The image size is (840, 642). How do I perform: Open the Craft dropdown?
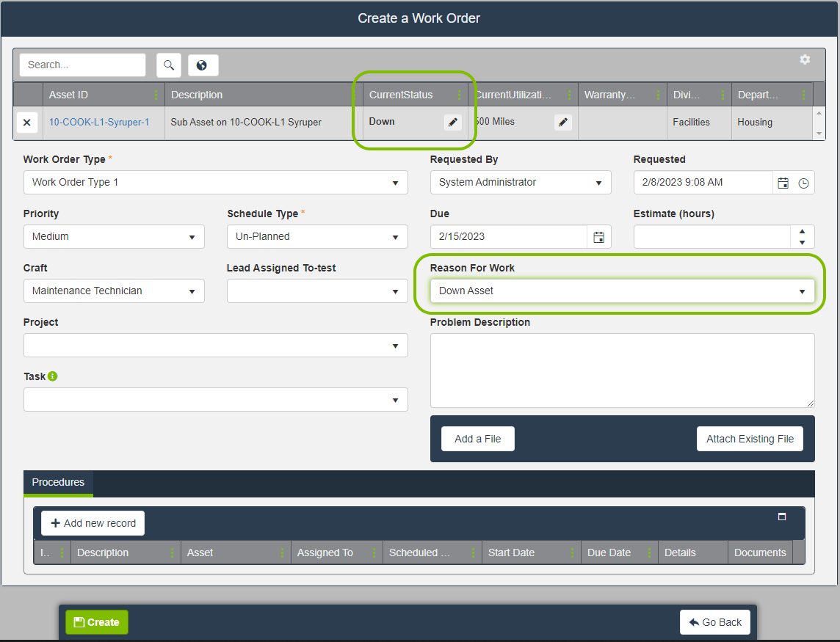(x=192, y=291)
